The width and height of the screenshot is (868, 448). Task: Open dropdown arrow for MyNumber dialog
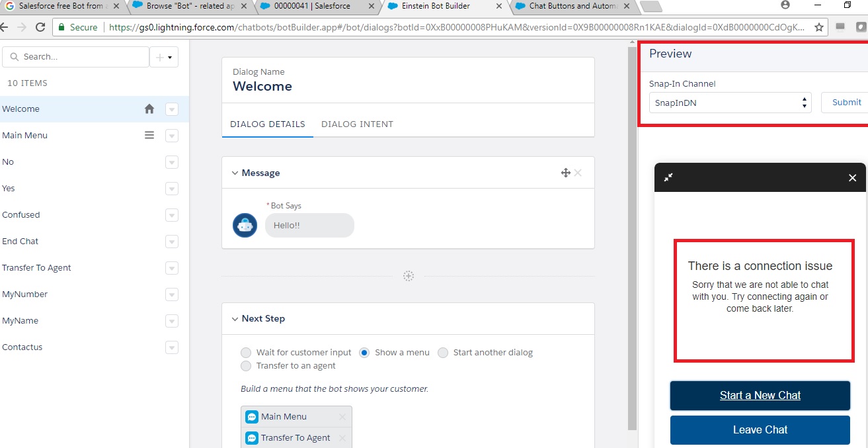pos(172,295)
